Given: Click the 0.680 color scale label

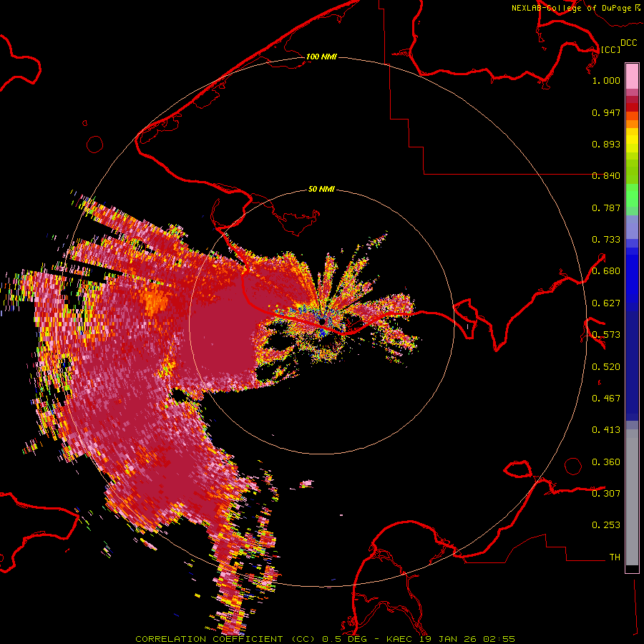Looking at the screenshot, I should coord(606,271).
